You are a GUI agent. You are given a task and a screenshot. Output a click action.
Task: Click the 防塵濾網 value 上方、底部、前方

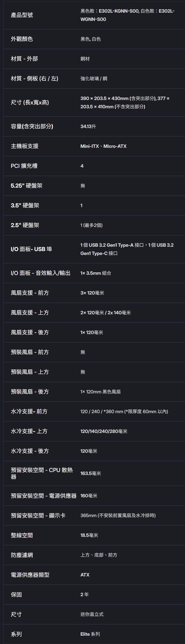point(99,555)
